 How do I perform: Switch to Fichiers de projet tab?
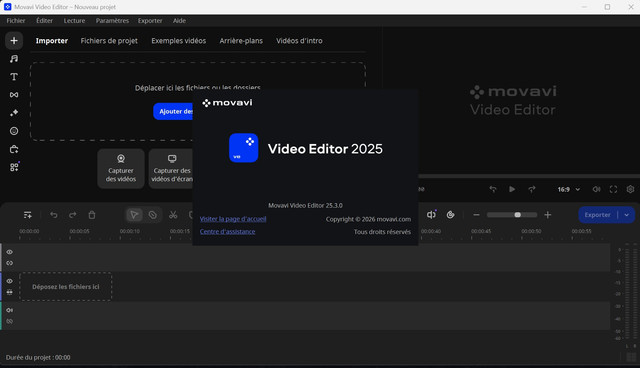(x=109, y=40)
